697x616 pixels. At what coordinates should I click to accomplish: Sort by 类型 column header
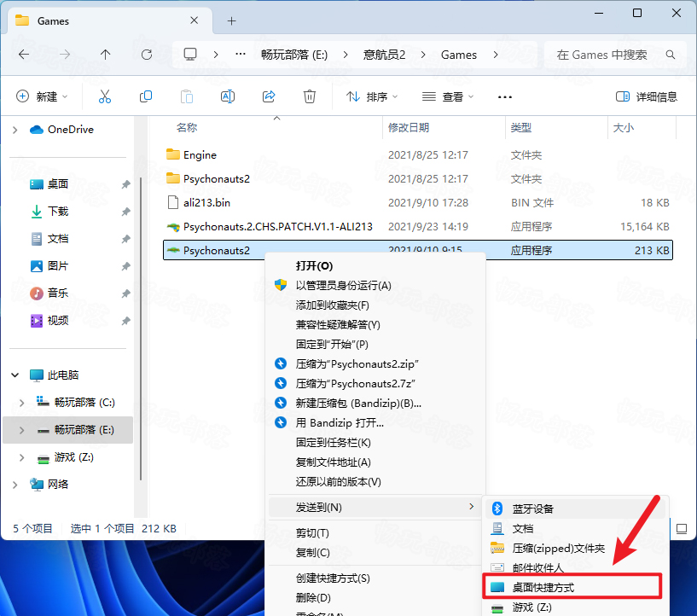pyautogui.click(x=556, y=128)
